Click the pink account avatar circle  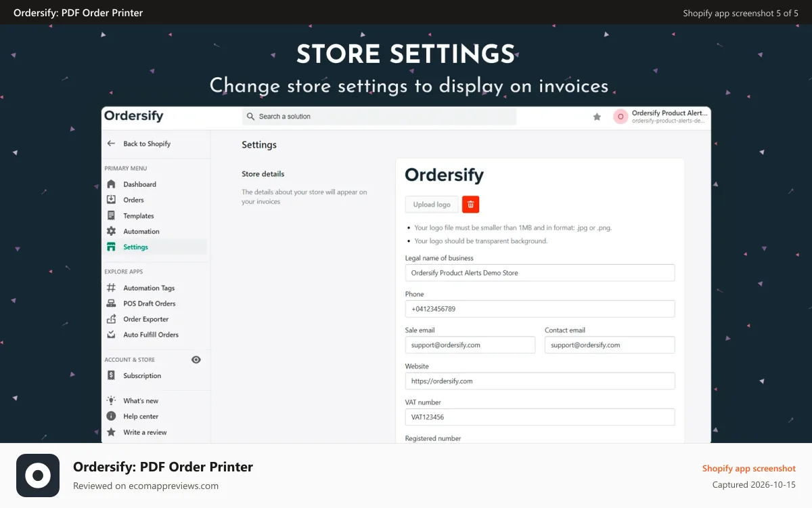pyautogui.click(x=621, y=117)
